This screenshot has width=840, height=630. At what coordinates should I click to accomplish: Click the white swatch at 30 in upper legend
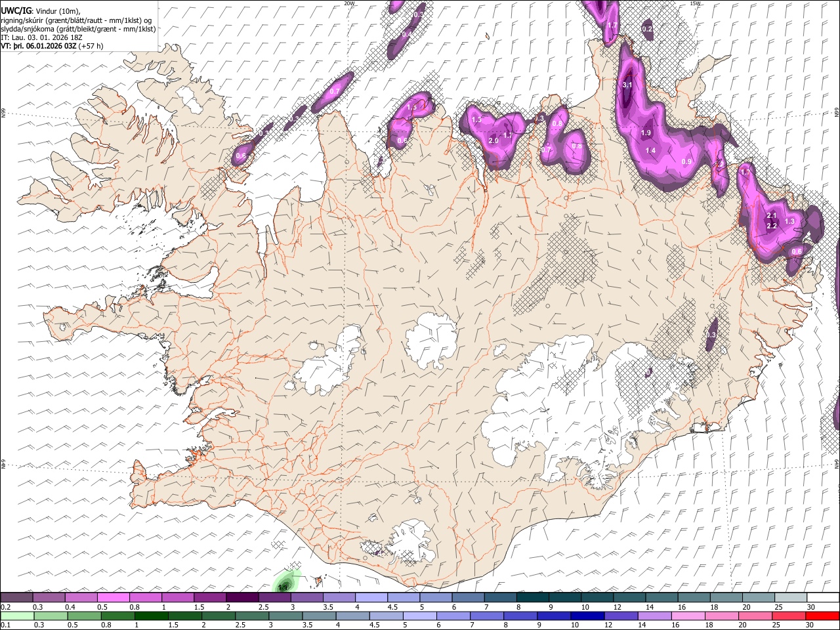(823, 598)
